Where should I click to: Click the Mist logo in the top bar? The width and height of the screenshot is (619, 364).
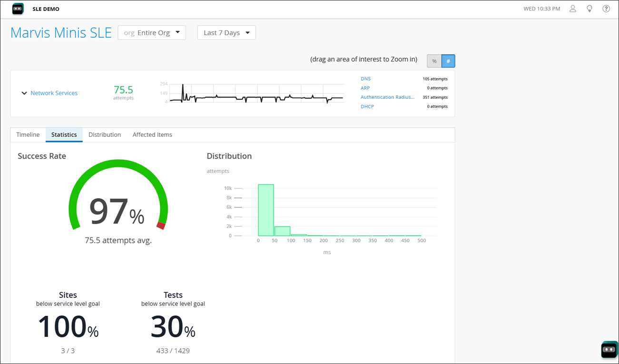pos(18,9)
